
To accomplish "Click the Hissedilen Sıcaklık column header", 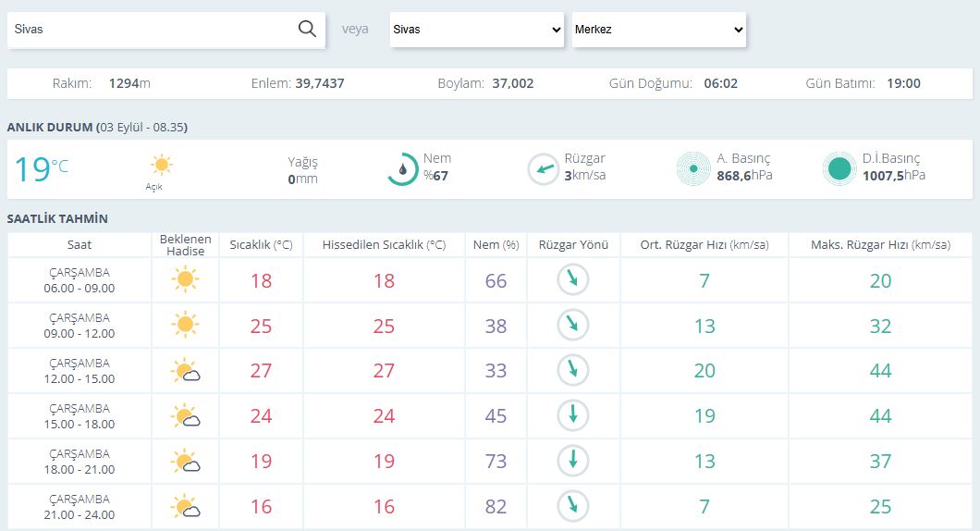I will click(384, 245).
